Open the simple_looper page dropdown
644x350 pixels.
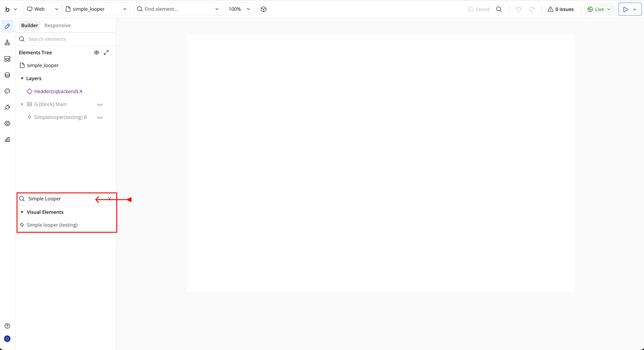click(x=96, y=9)
